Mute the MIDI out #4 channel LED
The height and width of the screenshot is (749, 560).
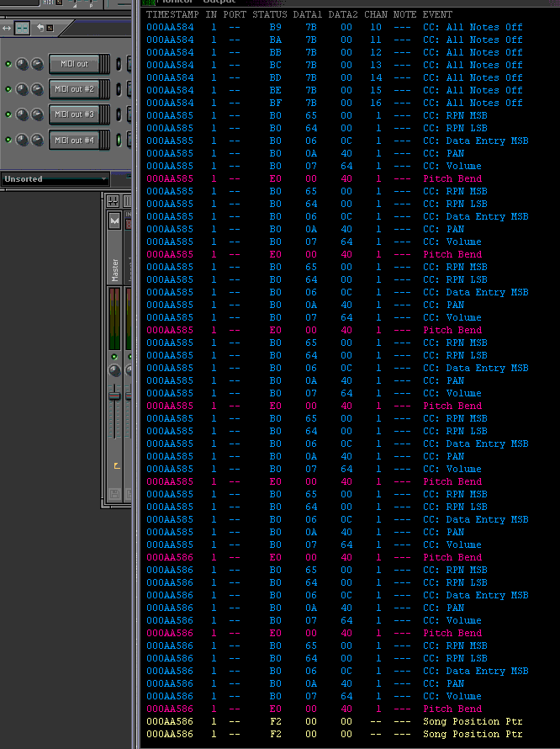point(8,140)
